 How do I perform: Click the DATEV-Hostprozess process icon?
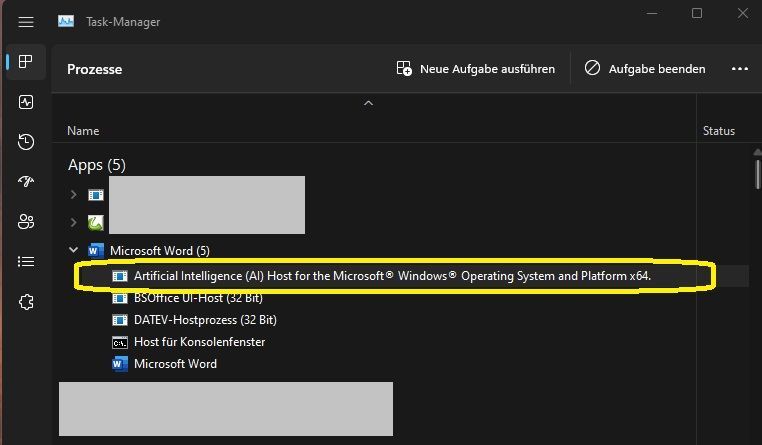coord(120,320)
